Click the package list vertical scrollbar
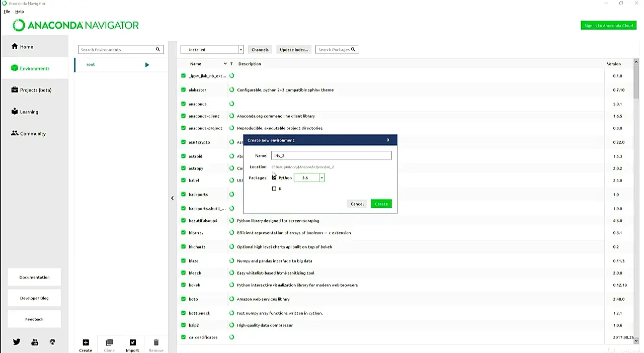644x353 pixels. [x=636, y=81]
